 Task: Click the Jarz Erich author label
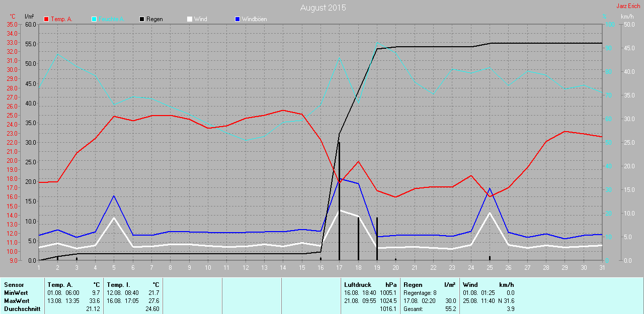628,6
